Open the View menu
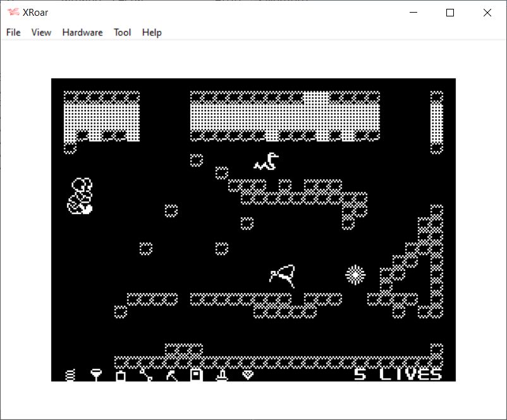 (41, 32)
